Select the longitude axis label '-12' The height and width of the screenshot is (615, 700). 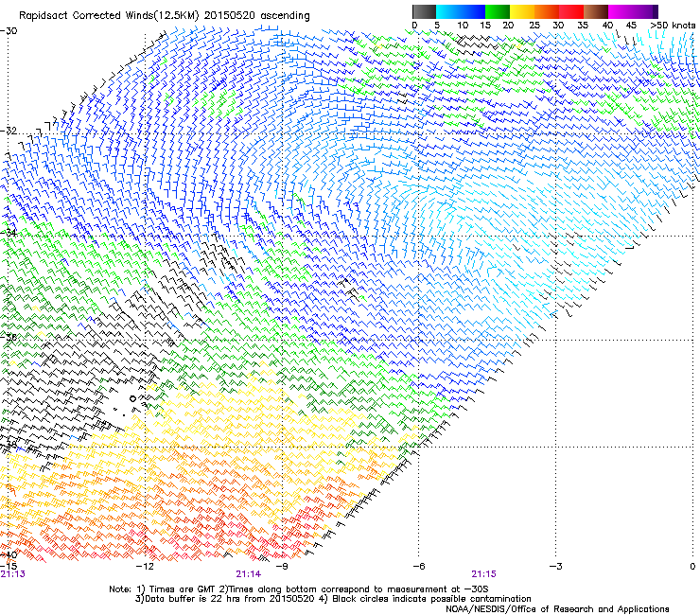145,567
